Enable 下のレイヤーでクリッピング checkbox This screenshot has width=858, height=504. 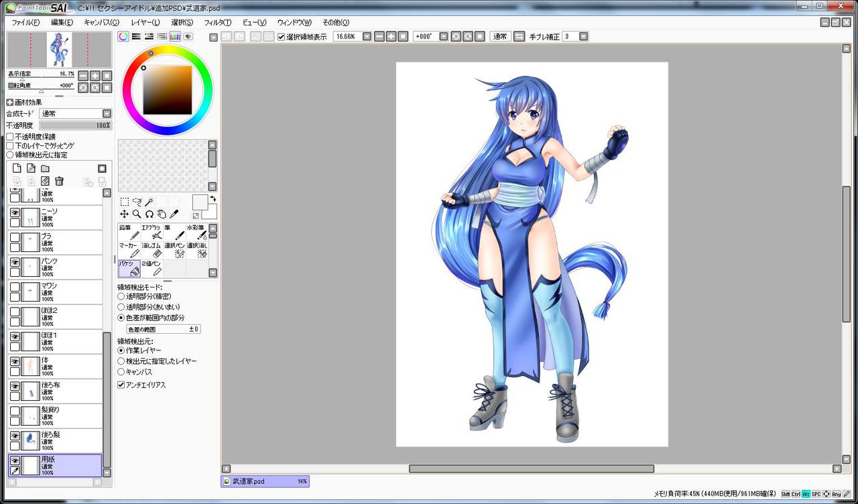click(x=10, y=145)
